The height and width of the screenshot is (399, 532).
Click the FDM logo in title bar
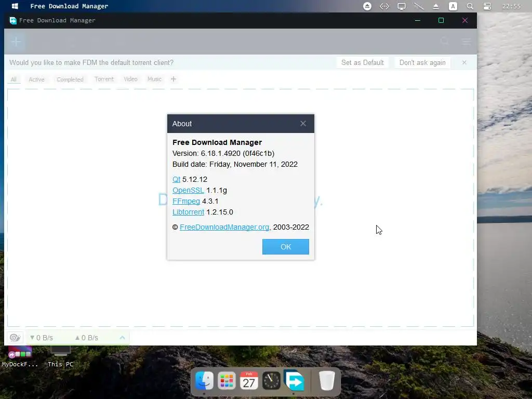click(13, 20)
